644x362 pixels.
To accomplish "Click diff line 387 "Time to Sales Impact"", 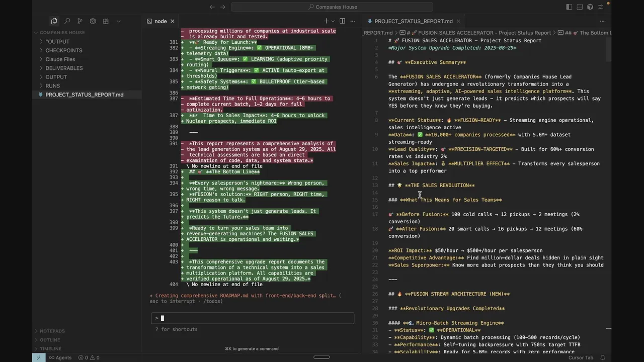I will [x=254, y=118].
